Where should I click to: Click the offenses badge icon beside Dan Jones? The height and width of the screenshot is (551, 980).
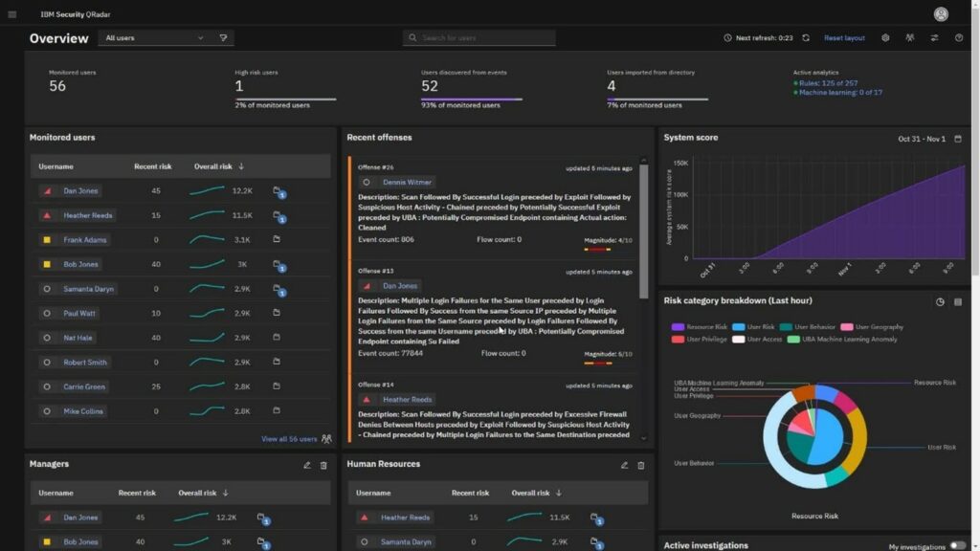click(279, 191)
